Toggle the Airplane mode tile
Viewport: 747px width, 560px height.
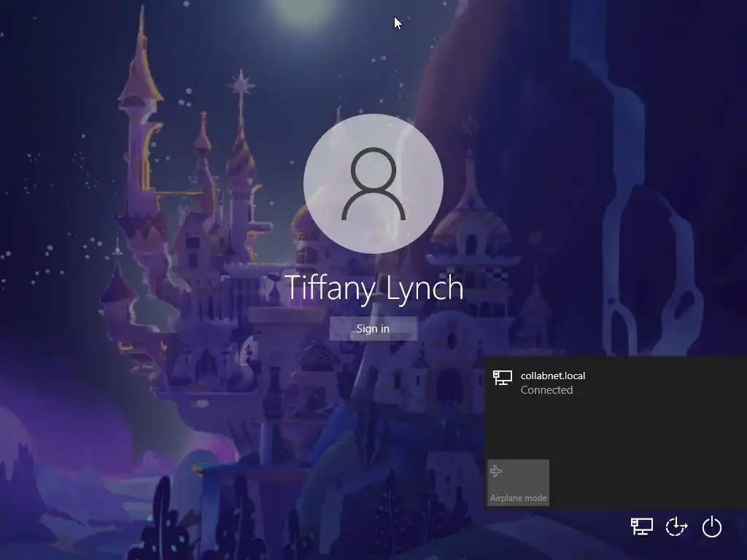519,483
